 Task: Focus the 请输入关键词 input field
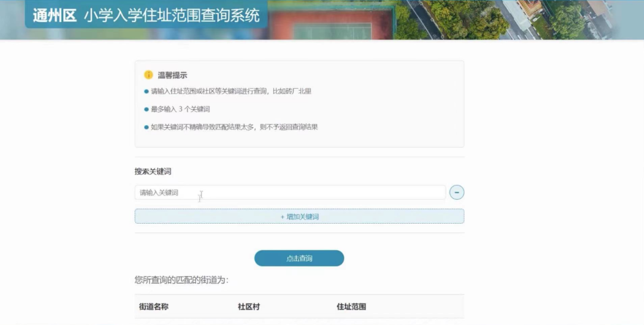coord(290,192)
